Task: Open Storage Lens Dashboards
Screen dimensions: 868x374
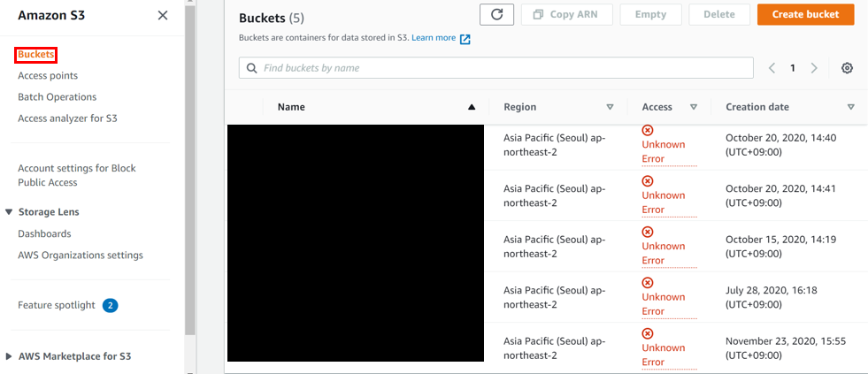Action: pos(44,233)
